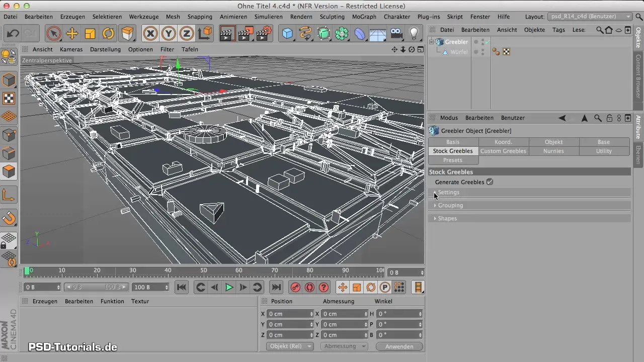
Task: Switch to Nurnies tab
Action: (x=554, y=151)
